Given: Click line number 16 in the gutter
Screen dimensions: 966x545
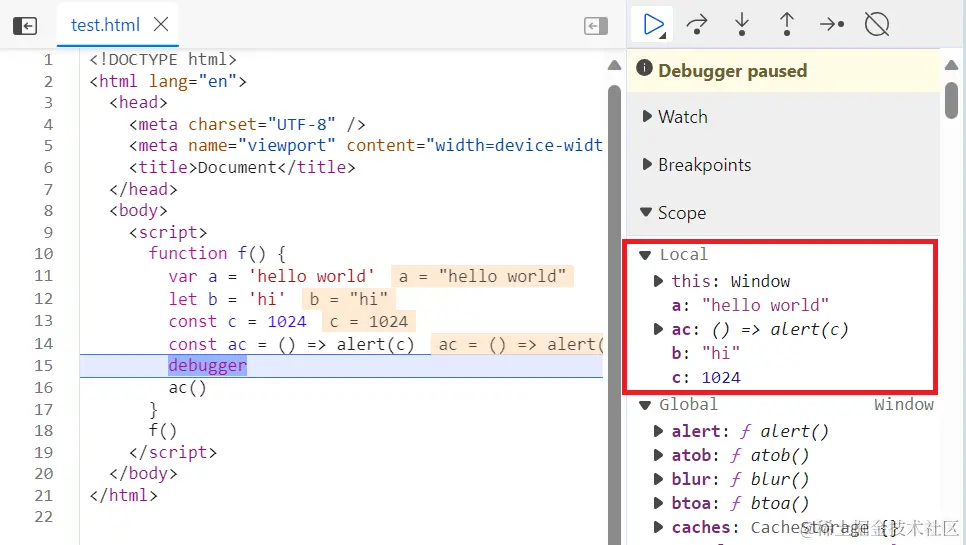Looking at the screenshot, I should 44,387.
